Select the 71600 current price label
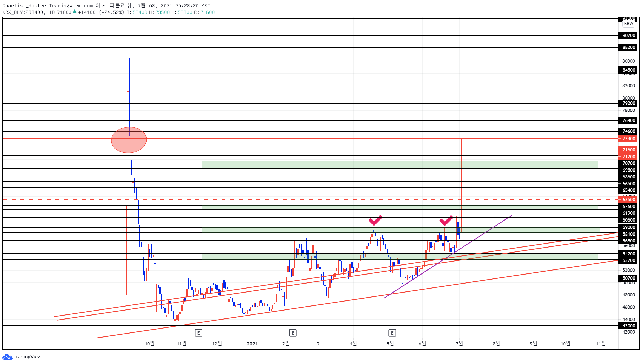The height and width of the screenshot is (364, 642). tap(628, 150)
